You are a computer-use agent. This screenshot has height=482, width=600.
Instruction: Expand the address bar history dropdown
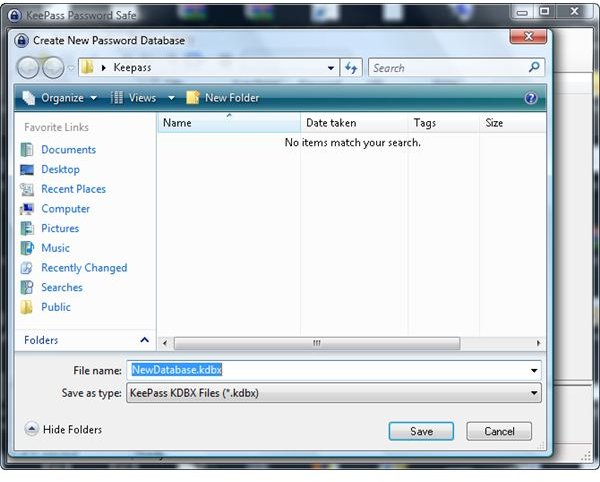tap(331, 68)
